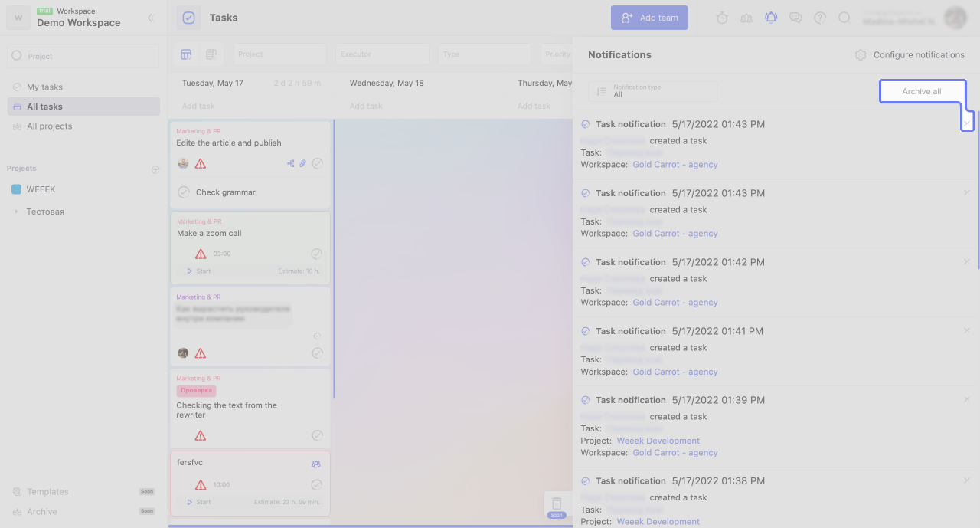
Task: Switch to the board view icon
Action: tap(186, 54)
